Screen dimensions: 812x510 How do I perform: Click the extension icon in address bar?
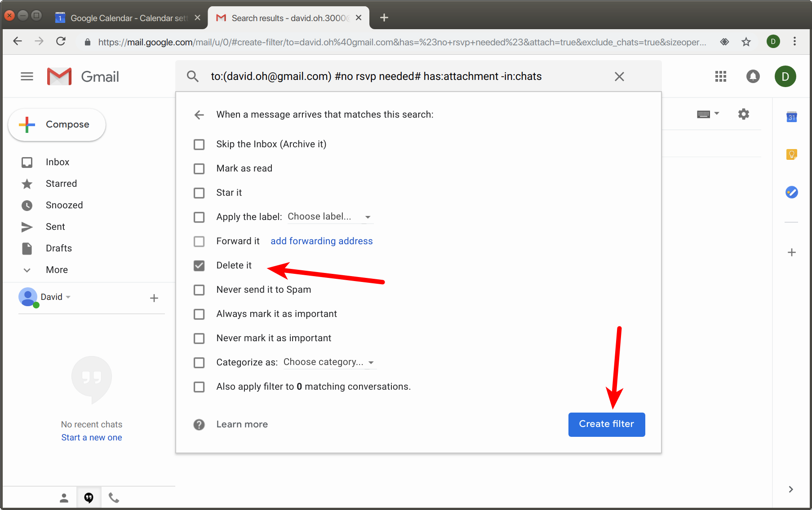[x=724, y=42]
